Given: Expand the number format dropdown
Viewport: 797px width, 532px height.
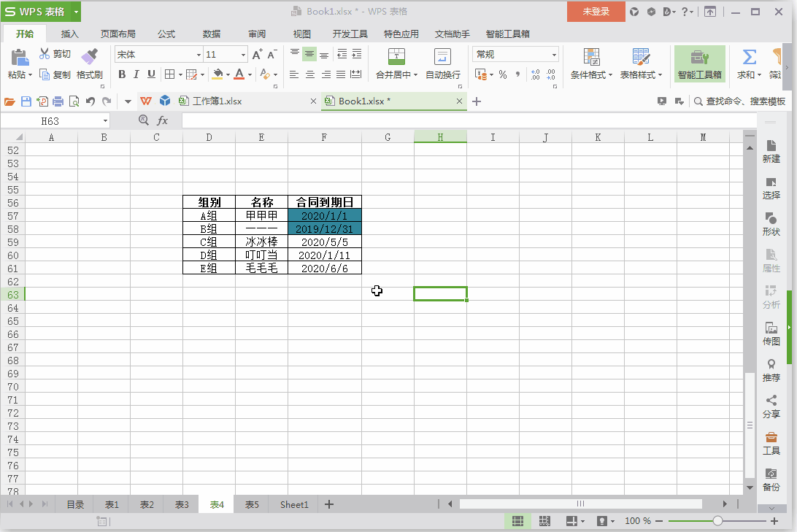Looking at the screenshot, I should coord(554,55).
